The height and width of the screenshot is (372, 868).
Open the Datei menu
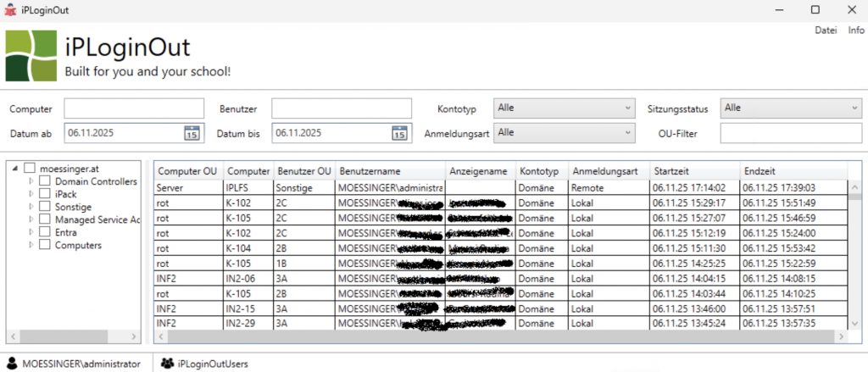825,31
